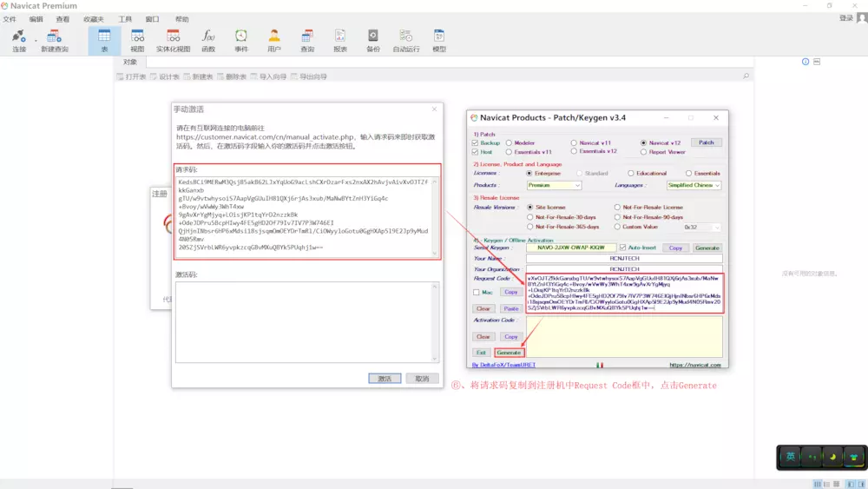
Task: Click the Your Organization input field
Action: coord(624,268)
